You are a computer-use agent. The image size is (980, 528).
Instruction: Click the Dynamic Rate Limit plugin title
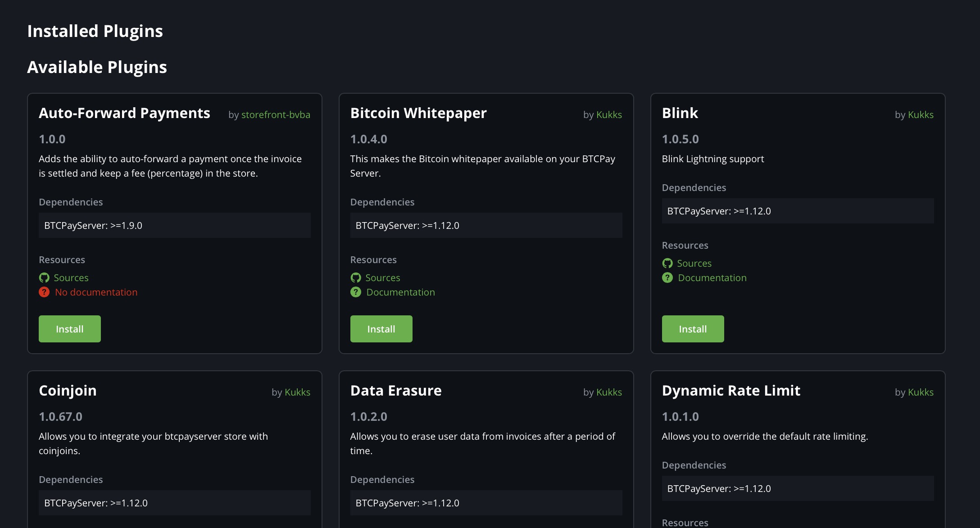[x=731, y=391]
